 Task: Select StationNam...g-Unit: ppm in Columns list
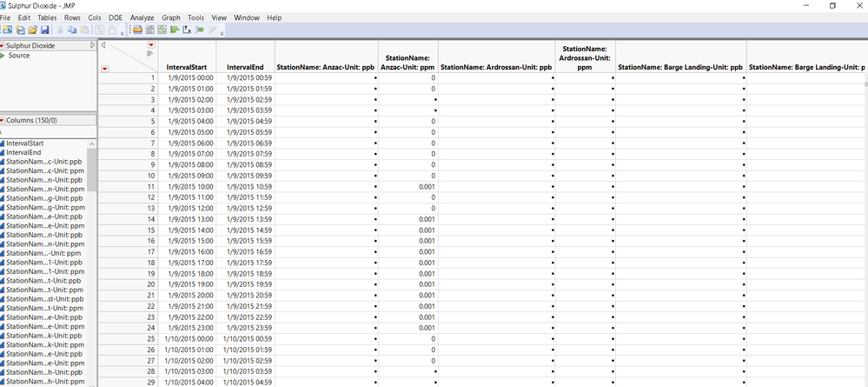pyautogui.click(x=45, y=207)
